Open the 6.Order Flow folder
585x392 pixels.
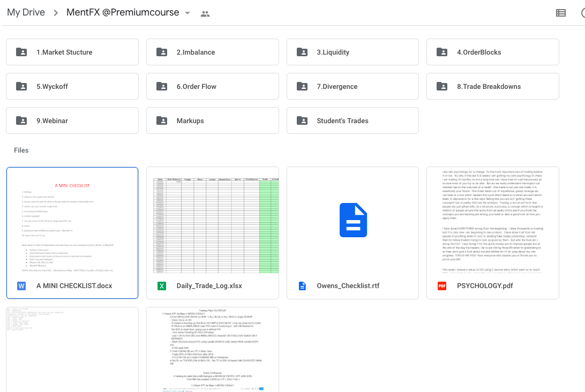tap(212, 86)
